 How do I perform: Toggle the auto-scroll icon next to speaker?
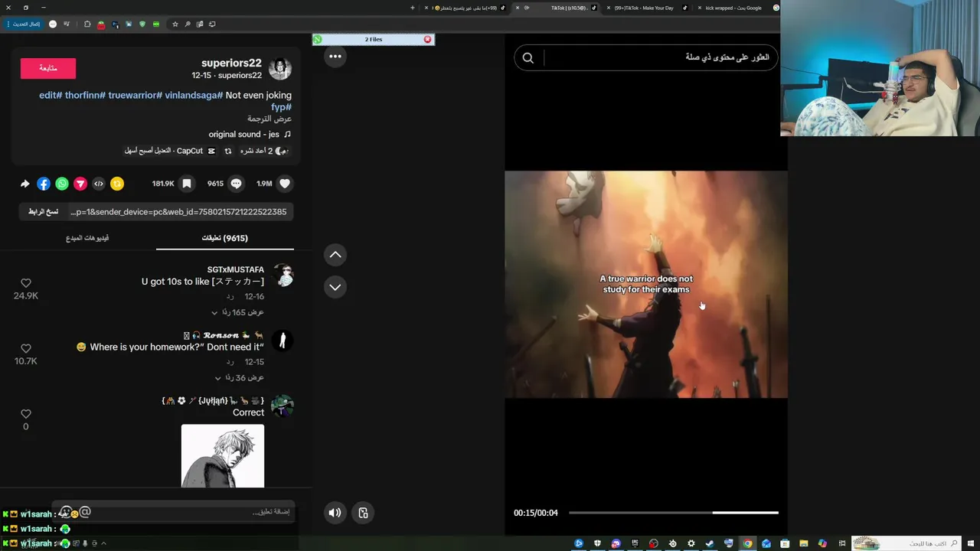363,513
